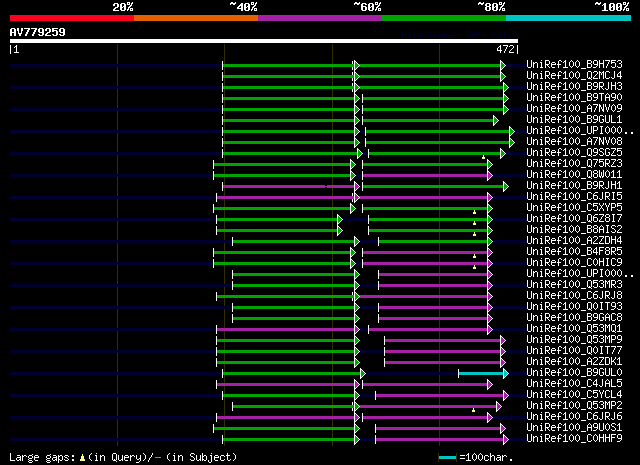Select the UniRef100_C4JAL5 label
Image resolution: width=640 pixels, height=465 pixels.
click(x=574, y=384)
